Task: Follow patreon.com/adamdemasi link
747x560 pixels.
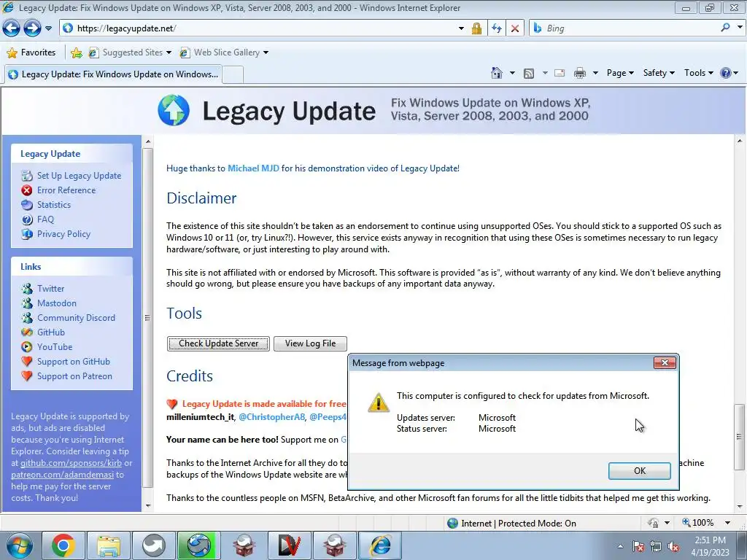Action: pos(63,475)
